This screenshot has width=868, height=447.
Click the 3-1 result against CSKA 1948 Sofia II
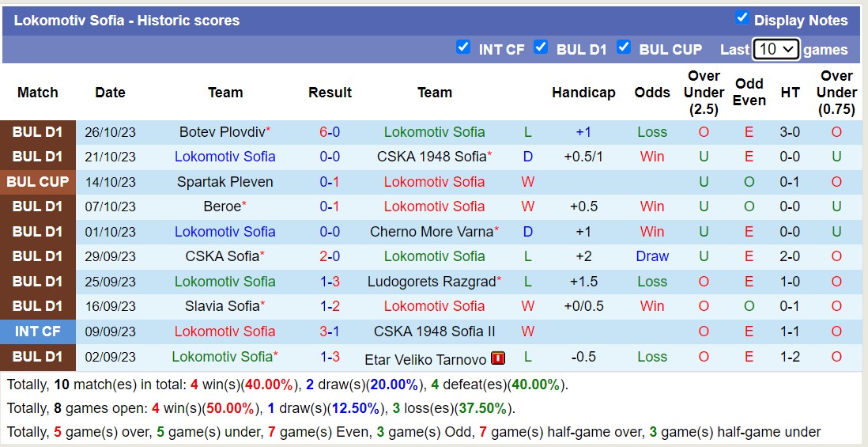click(330, 331)
